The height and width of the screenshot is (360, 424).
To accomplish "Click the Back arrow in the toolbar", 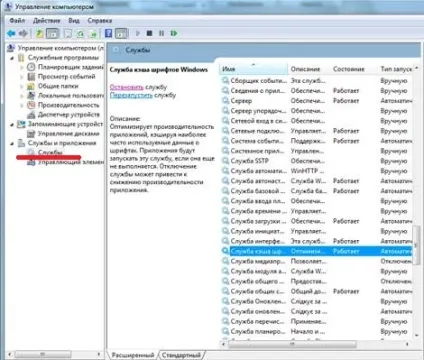I will (11, 33).
